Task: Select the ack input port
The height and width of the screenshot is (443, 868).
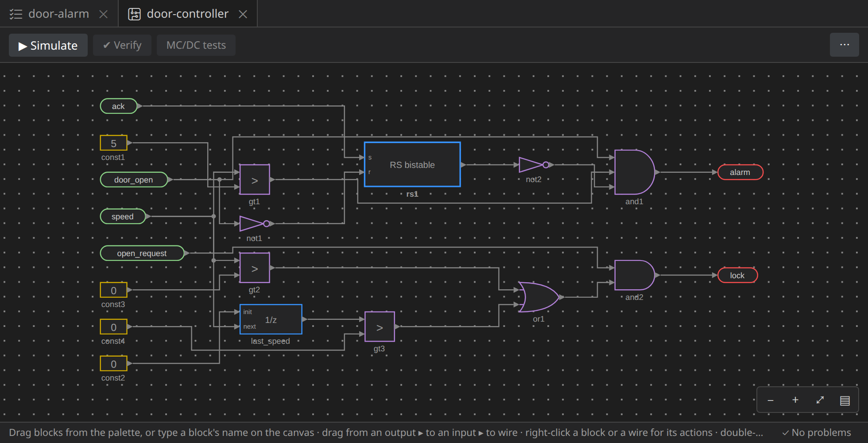Action: click(x=119, y=106)
